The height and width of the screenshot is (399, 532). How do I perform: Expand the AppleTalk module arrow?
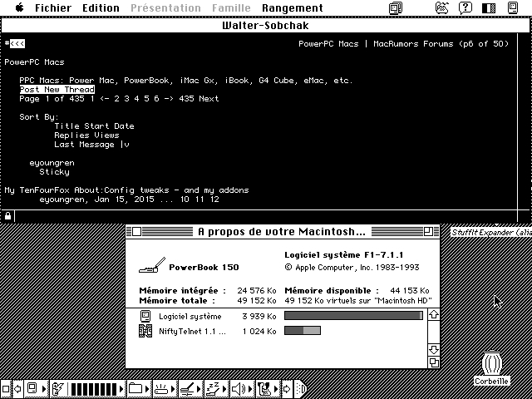[x=44, y=388]
